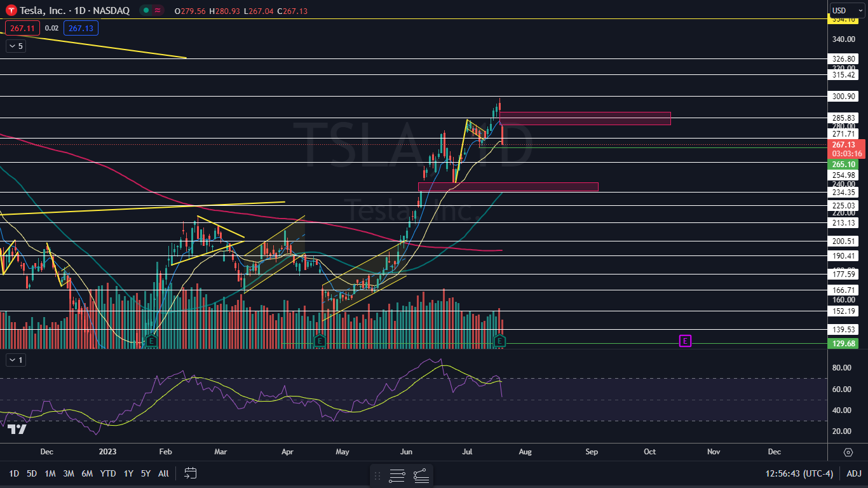Viewport: 868px width, 488px height.
Task: Open the January earnings E marker
Action: pyautogui.click(x=151, y=341)
